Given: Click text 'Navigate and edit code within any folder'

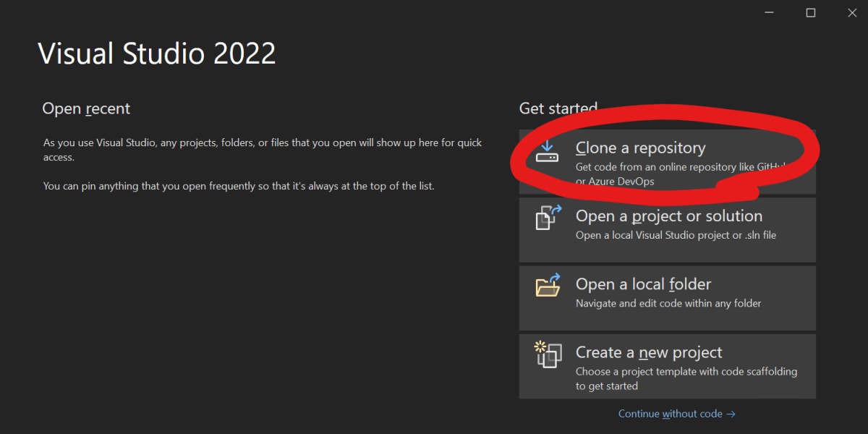Looking at the screenshot, I should [x=668, y=303].
